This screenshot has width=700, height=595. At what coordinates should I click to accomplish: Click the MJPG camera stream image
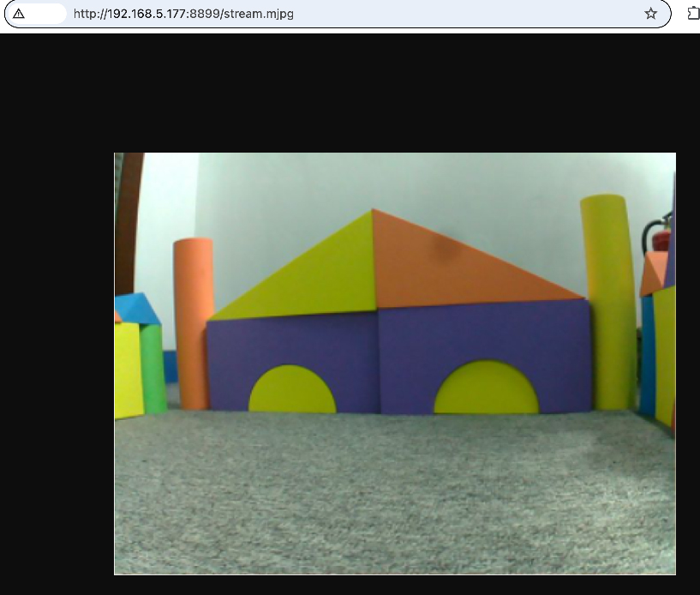coord(395,364)
